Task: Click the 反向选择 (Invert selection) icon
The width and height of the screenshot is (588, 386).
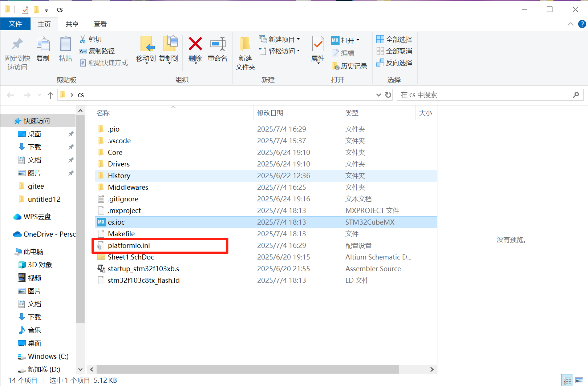Action: [x=394, y=63]
